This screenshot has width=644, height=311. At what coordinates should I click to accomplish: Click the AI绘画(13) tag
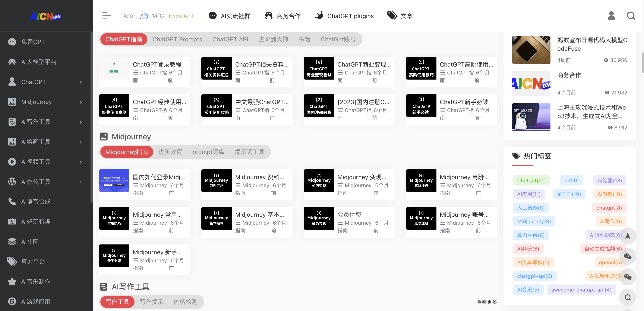609,180
